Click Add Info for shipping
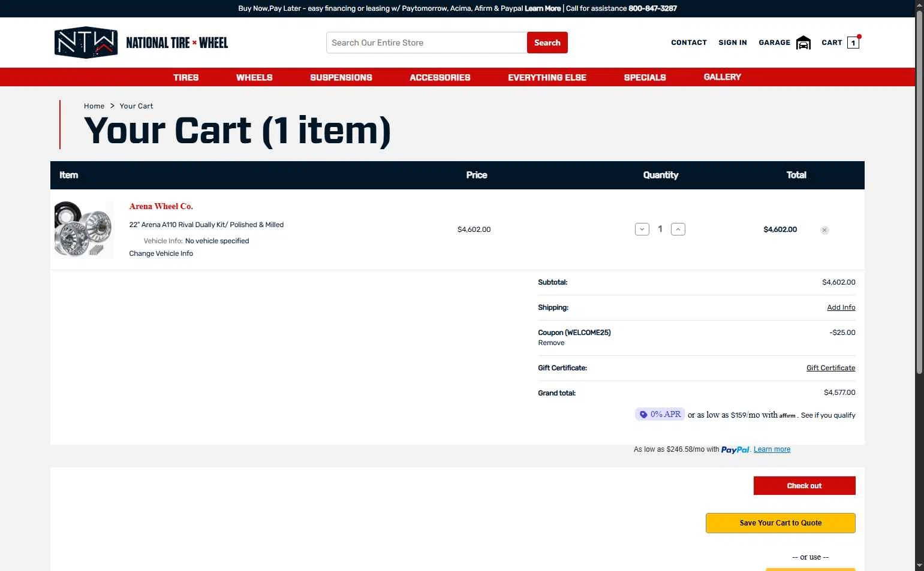The height and width of the screenshot is (571, 924). click(841, 307)
